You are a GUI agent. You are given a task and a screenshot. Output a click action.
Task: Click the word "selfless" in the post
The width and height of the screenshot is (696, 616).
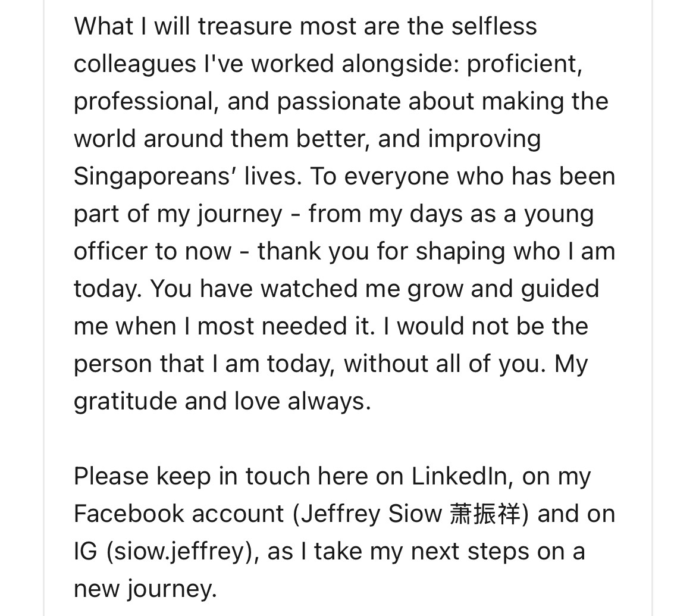coord(494,26)
